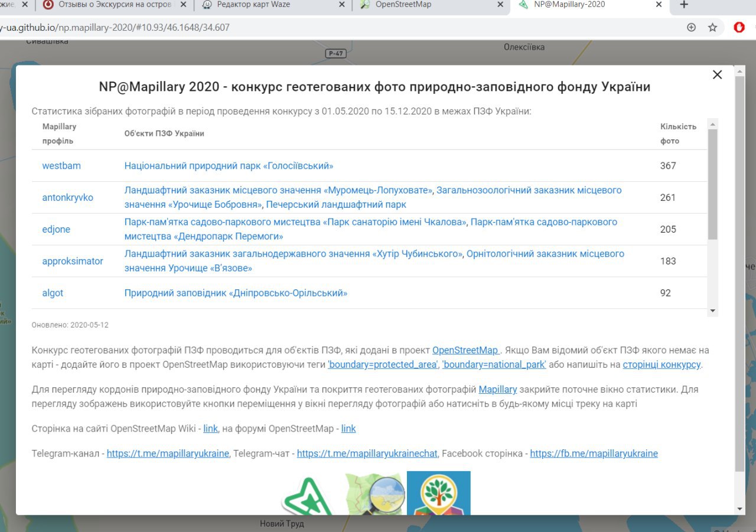Click the blue tree logo image
The height and width of the screenshot is (532, 756).
pos(439,493)
